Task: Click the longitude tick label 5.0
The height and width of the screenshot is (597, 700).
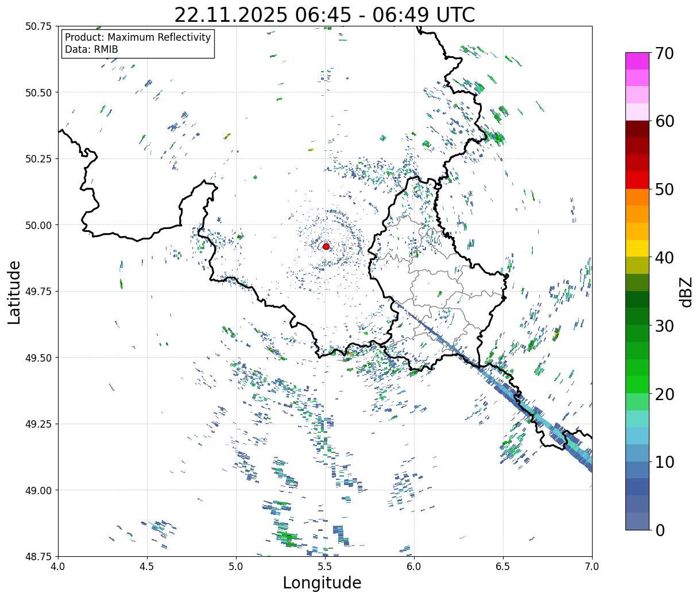Action: point(236,567)
